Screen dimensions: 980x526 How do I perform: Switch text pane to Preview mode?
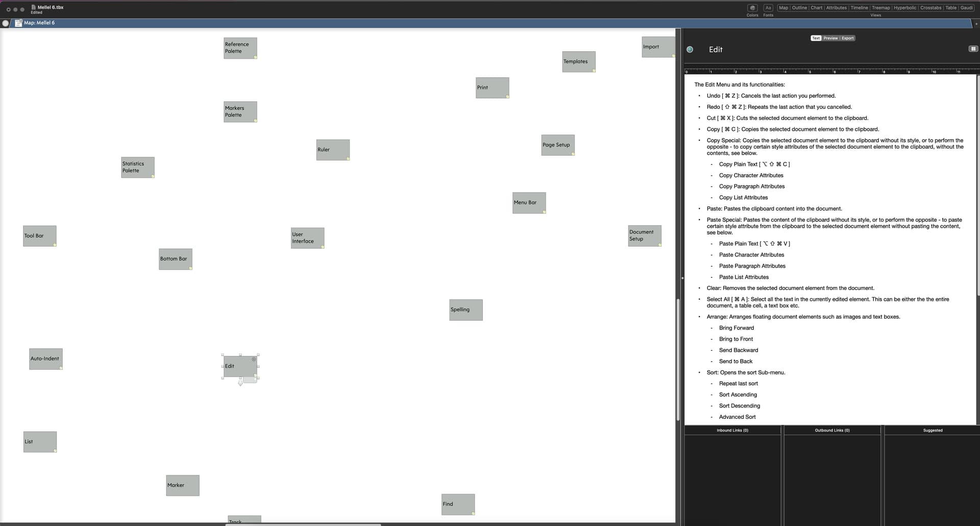click(830, 38)
